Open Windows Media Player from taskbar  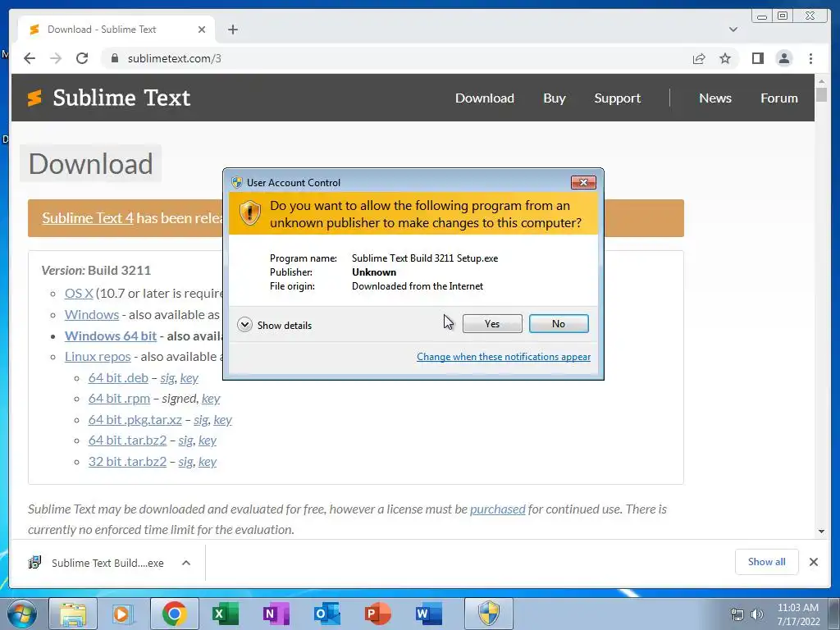pos(122,614)
